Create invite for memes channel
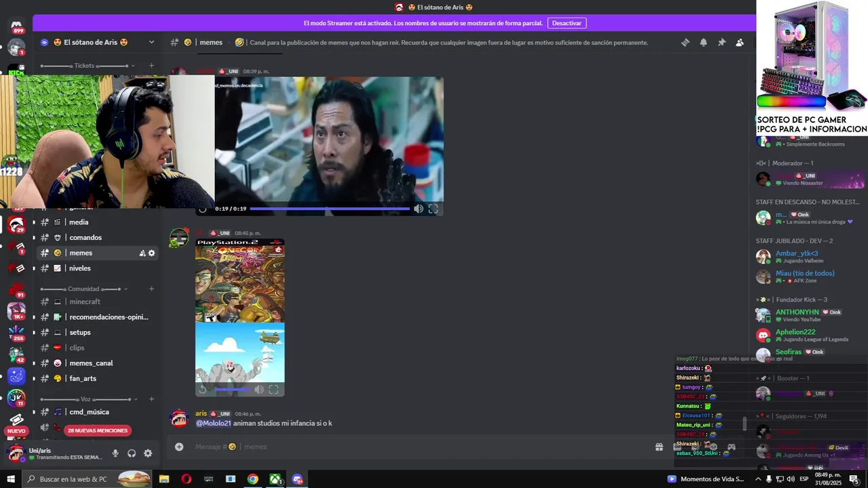This screenshot has width=868, height=488. click(142, 253)
